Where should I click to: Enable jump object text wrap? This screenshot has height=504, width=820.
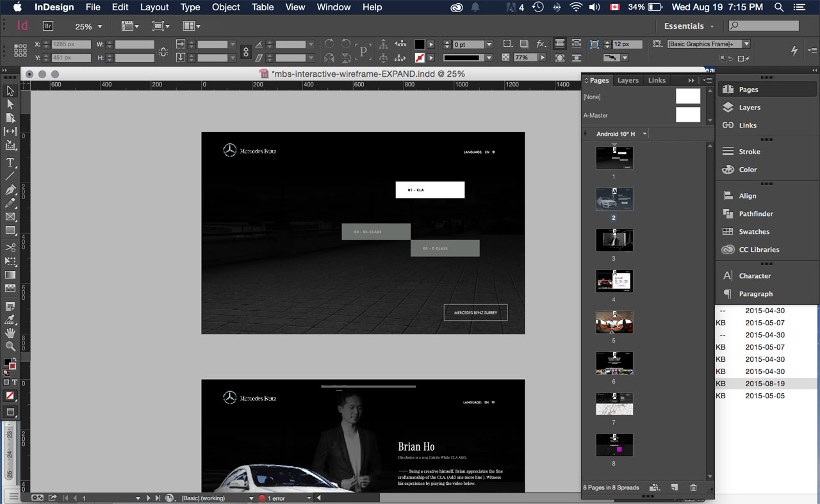click(x=575, y=58)
